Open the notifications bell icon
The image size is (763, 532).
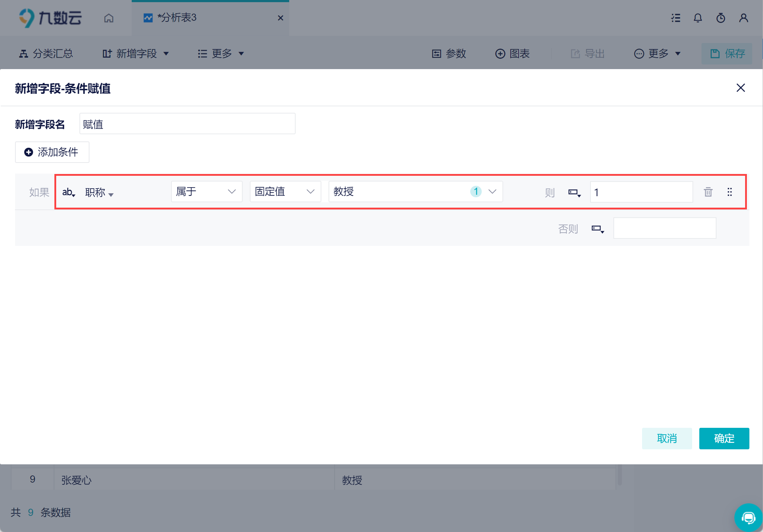[x=698, y=18]
